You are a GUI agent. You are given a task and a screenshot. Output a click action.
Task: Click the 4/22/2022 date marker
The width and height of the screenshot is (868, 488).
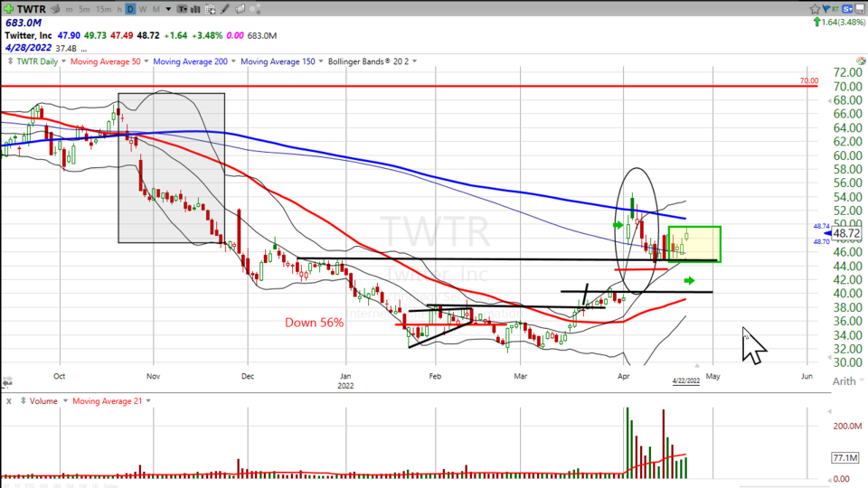coord(686,380)
